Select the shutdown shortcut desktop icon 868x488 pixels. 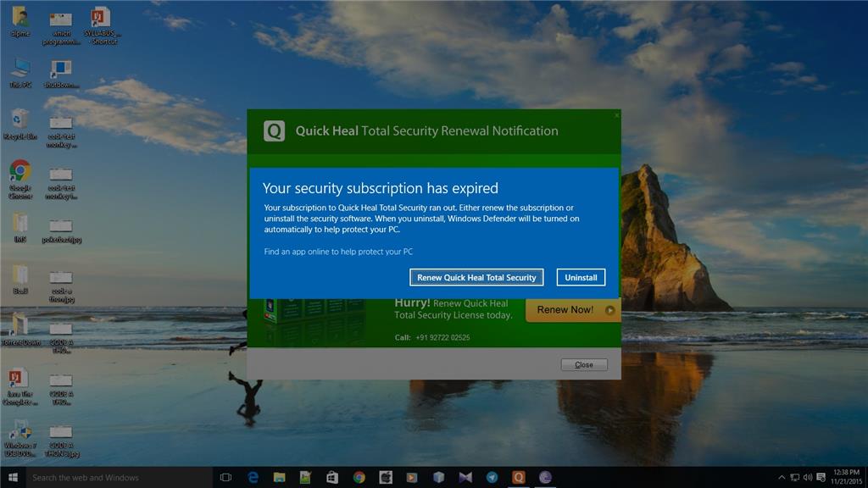pos(61,74)
